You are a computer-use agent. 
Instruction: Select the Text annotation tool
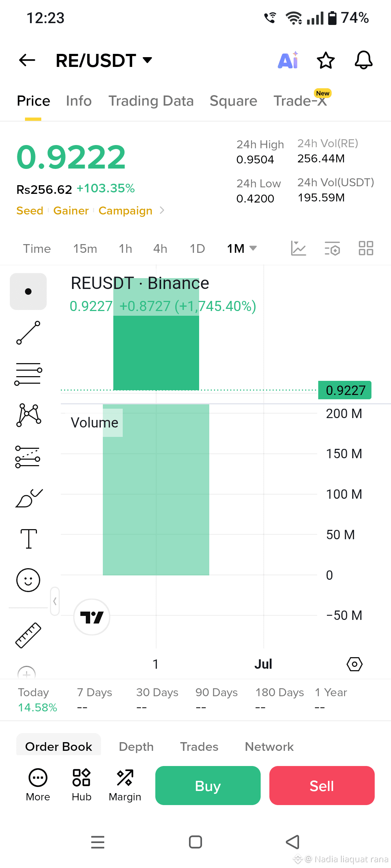tap(29, 539)
